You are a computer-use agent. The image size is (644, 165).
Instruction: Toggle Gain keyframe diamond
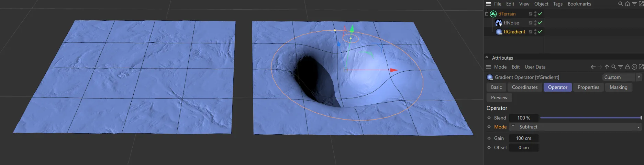489,138
